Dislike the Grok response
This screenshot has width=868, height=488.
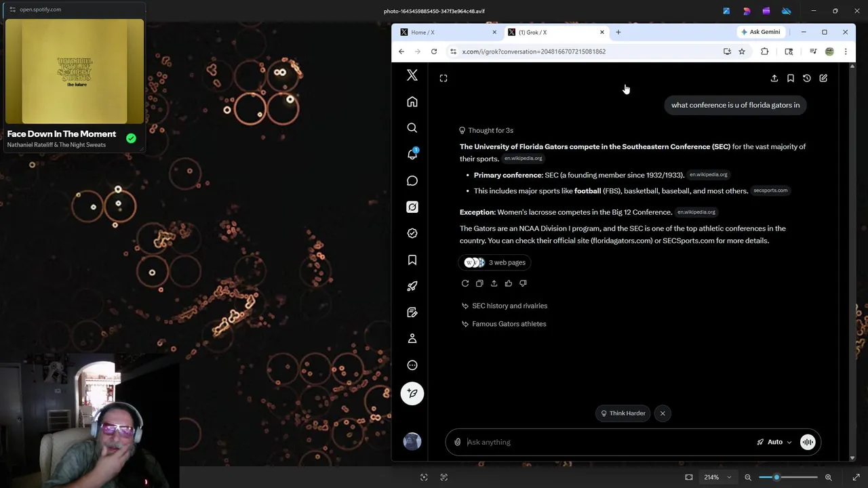point(523,283)
